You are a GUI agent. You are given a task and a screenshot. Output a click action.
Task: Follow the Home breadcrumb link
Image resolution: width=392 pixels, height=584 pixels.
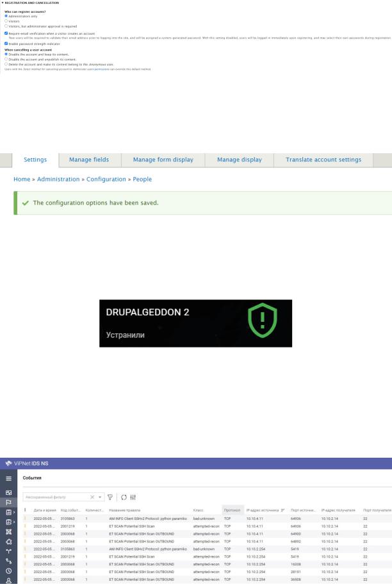(x=22, y=179)
